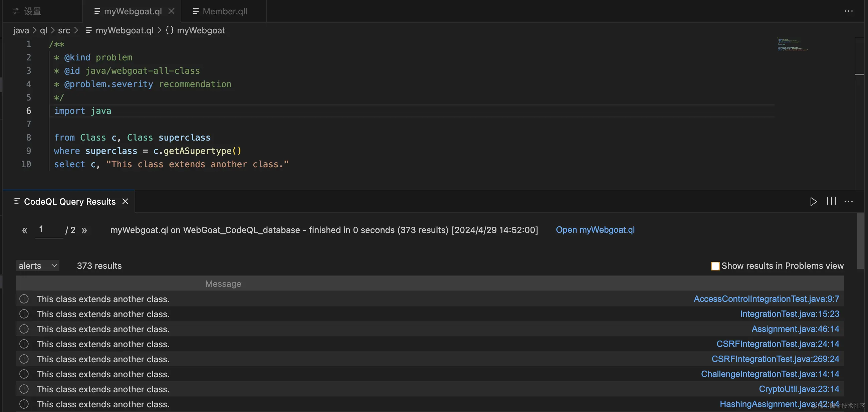
Task: Open CSRFIntegrationTest.java:269:24 location link
Action: click(x=775, y=359)
